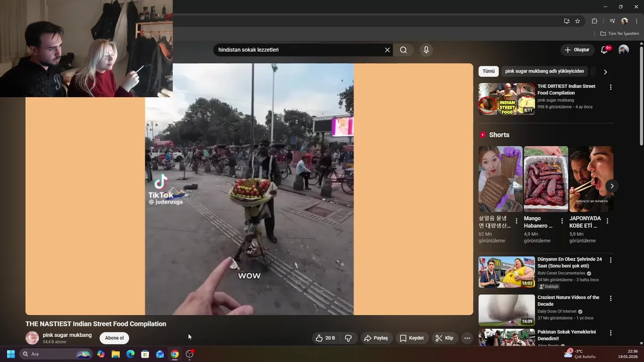Open options for Pakistan Sokak Yemeklerini video
This screenshot has height=362, width=644.
pos(611,333)
